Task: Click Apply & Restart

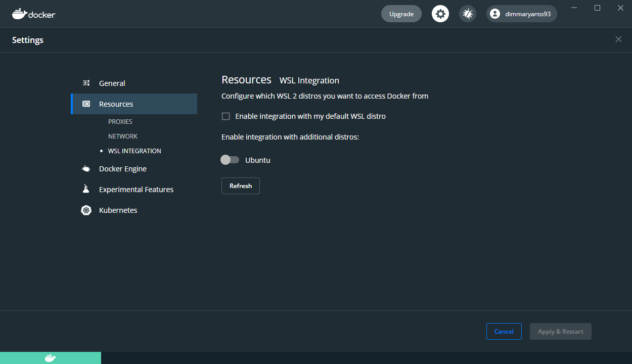Action: [x=560, y=331]
